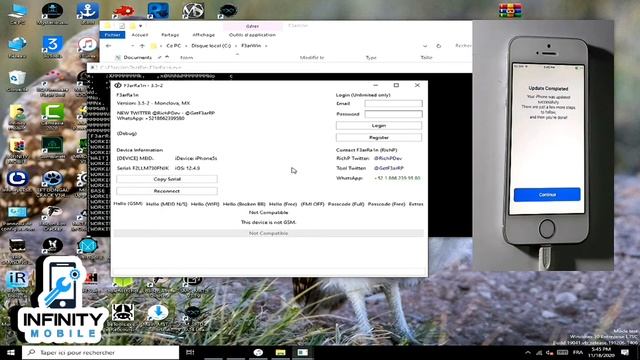The image size is (640, 360).
Task: Click the Register button
Action: click(x=379, y=138)
